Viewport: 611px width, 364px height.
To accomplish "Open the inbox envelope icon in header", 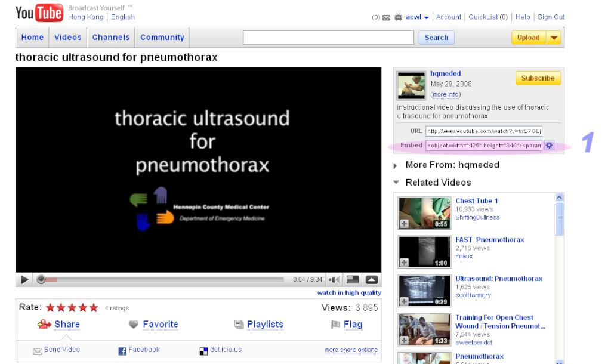I will click(386, 17).
